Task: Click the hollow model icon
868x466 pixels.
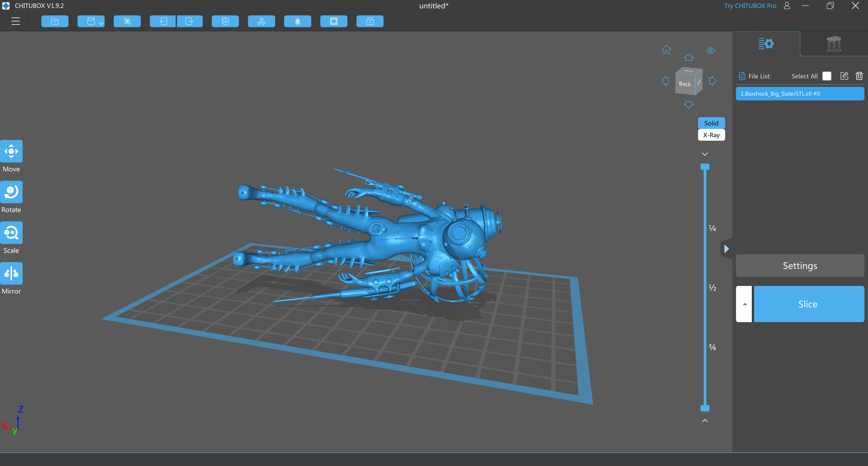Action: 297,21
